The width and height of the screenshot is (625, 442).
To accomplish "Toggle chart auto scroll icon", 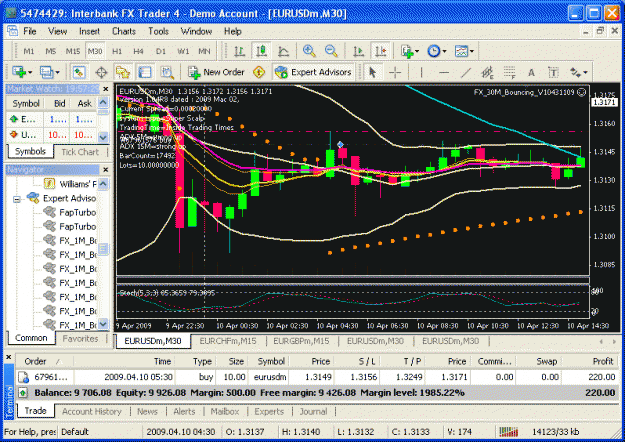I will tap(359, 51).
